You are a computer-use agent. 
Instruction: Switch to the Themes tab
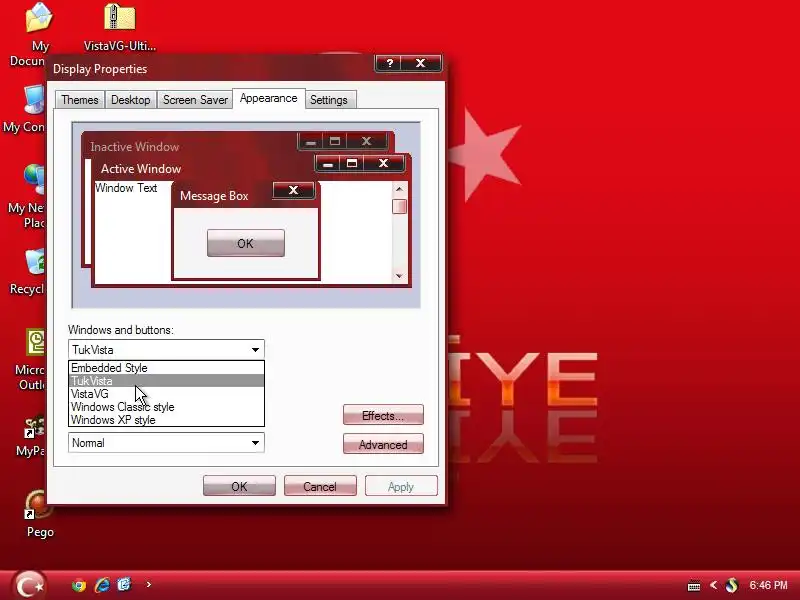click(80, 100)
